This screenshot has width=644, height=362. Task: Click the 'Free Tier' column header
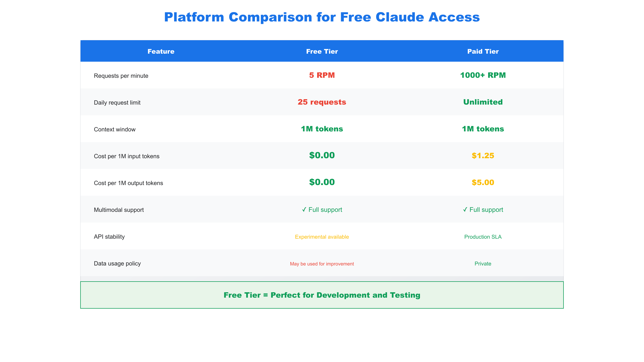322,51
